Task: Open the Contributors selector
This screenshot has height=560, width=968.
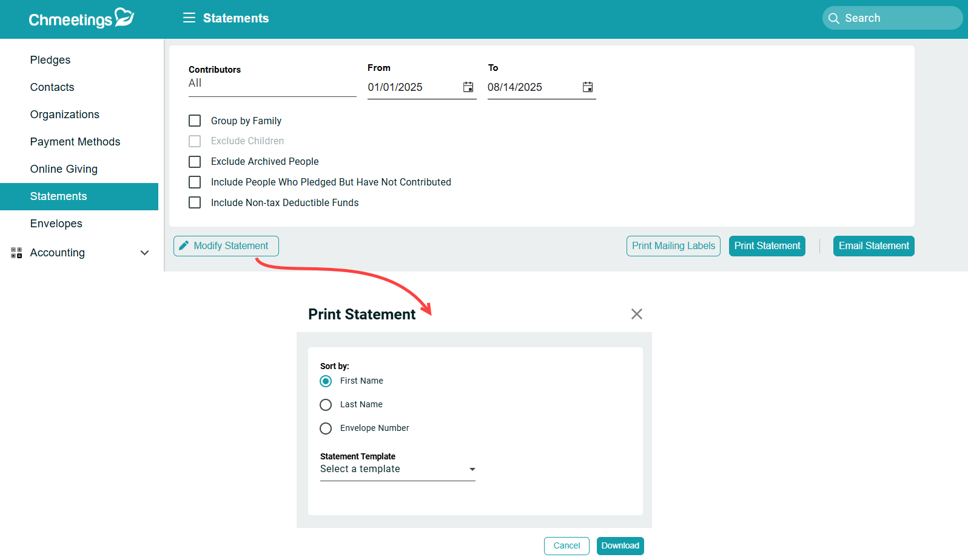Action: (x=272, y=84)
